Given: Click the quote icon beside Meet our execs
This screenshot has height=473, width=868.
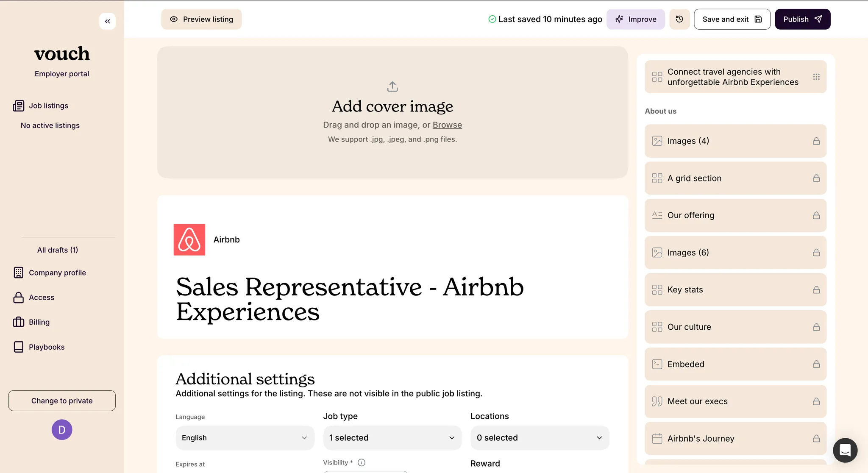Looking at the screenshot, I should point(657,401).
